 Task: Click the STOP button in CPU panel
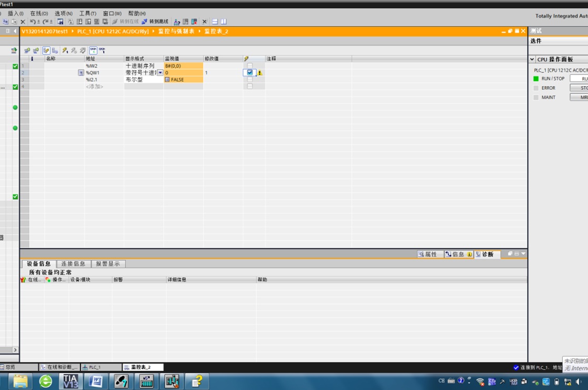[579, 88]
